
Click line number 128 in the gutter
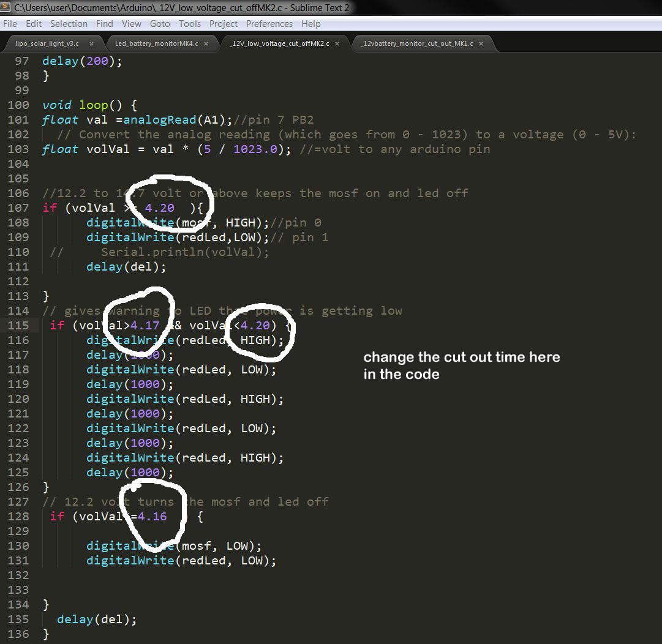(x=18, y=517)
